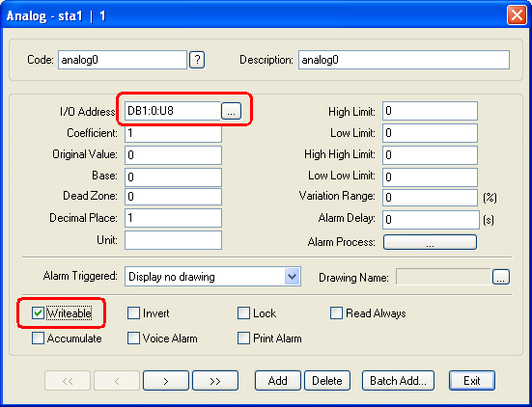Browse for a Drawing Name file

[501, 277]
